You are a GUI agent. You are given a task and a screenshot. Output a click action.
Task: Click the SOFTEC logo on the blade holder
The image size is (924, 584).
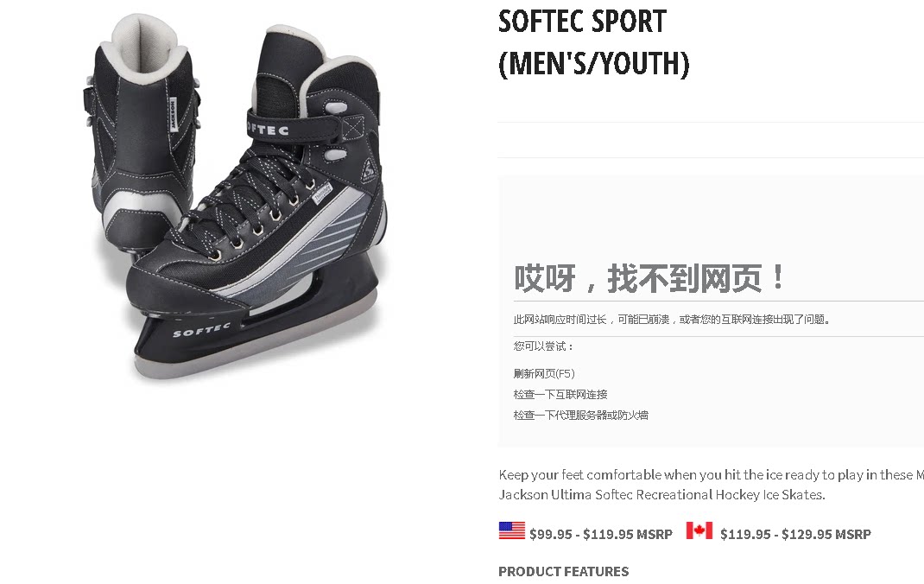pos(201,331)
